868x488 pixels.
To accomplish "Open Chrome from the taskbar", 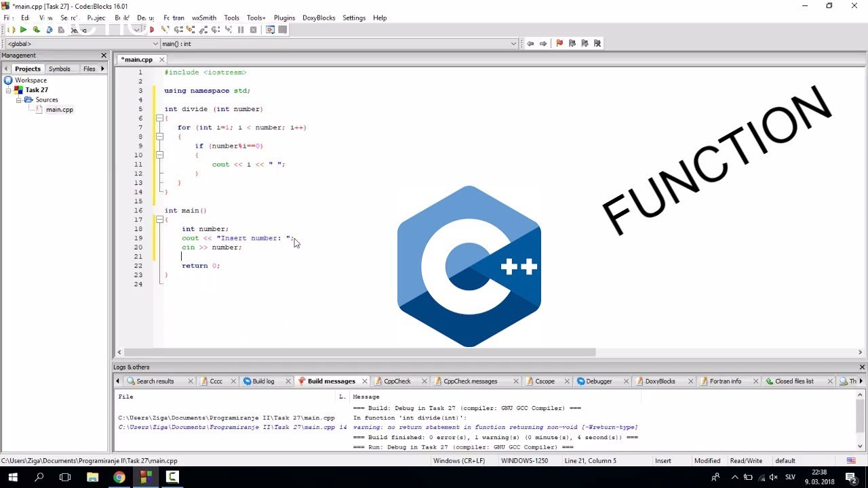I will 119,477.
